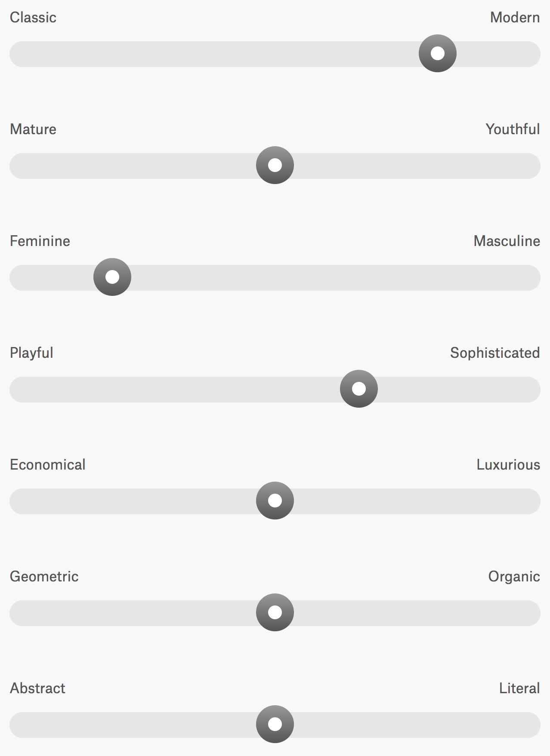Click the Sophisticated label
The image size is (550, 756).
pyautogui.click(x=495, y=353)
